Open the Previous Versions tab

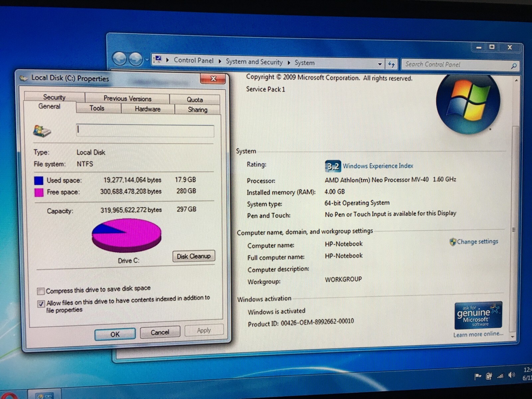point(127,98)
